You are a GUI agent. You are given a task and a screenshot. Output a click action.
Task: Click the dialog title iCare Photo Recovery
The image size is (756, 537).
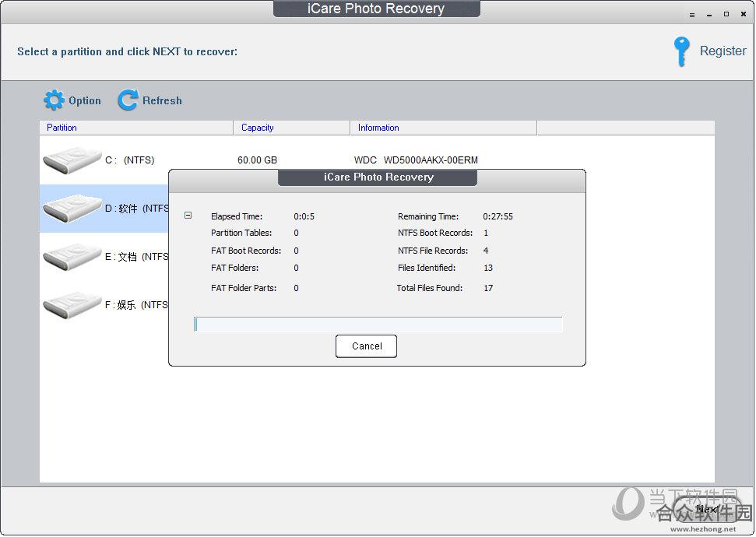click(378, 177)
